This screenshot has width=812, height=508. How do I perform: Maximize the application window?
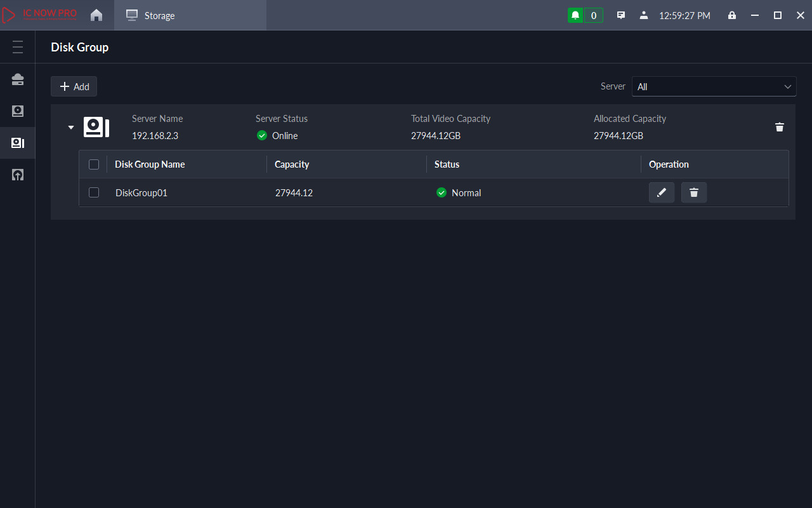coord(777,15)
